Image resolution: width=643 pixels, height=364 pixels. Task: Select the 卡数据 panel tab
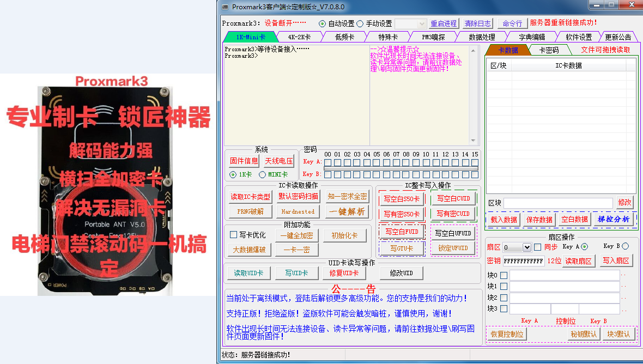pyautogui.click(x=508, y=50)
